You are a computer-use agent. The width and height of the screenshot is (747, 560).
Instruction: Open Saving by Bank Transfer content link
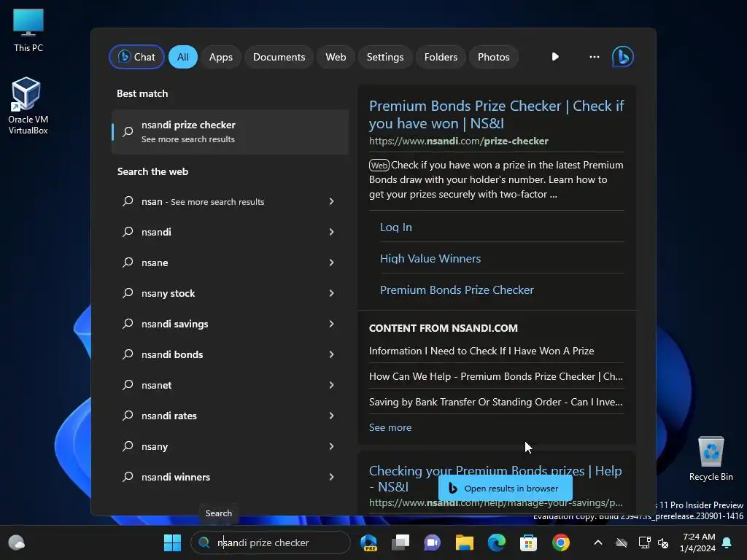click(495, 402)
